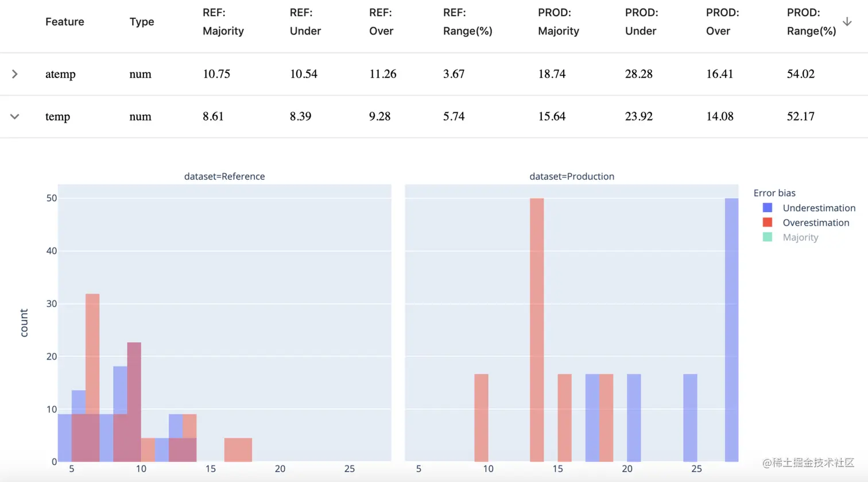Toggle the Overestimation legend item
868x482 pixels.
click(x=815, y=223)
